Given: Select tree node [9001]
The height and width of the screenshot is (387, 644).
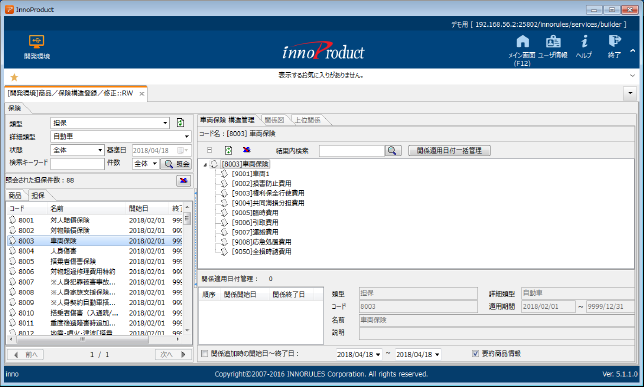Looking at the screenshot, I should click(250, 174).
